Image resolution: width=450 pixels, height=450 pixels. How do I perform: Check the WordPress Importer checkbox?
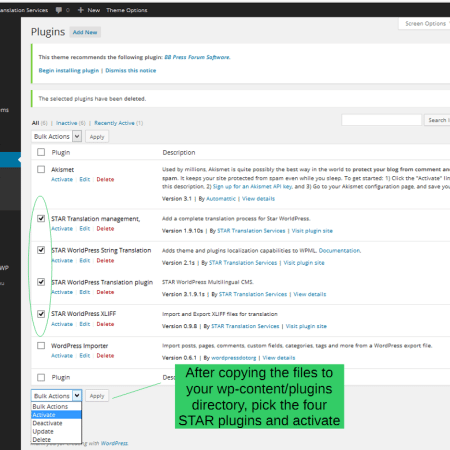click(41, 345)
